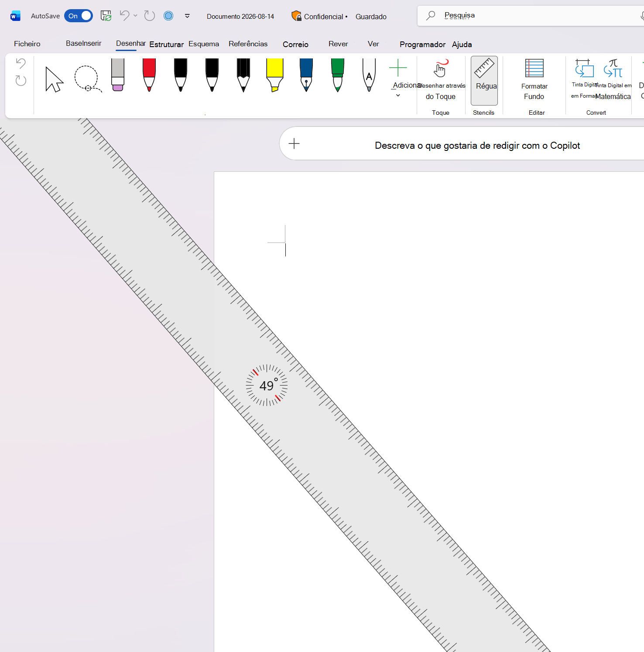Click the title bar Undo arrow
This screenshot has height=652, width=644.
click(x=125, y=16)
